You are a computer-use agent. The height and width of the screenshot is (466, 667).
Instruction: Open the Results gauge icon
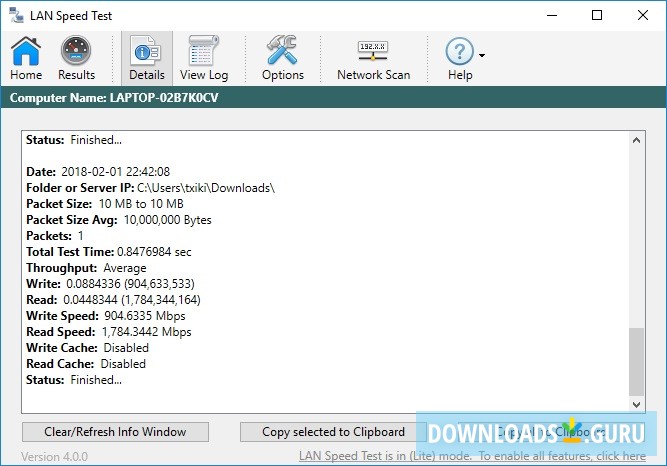click(x=76, y=58)
